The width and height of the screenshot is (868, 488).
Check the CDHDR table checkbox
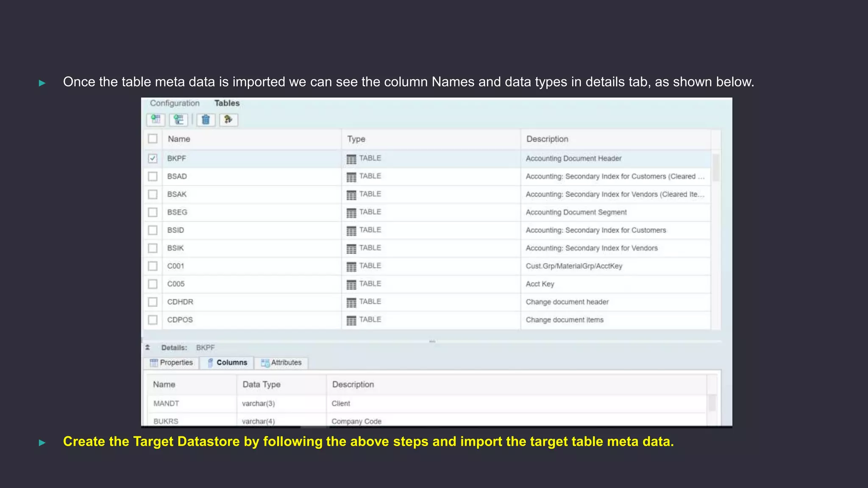tap(153, 302)
